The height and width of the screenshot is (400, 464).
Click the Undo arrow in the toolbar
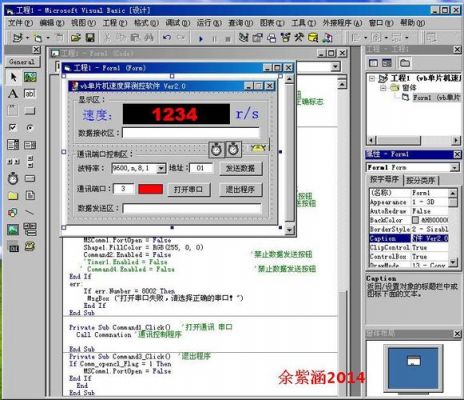point(167,38)
